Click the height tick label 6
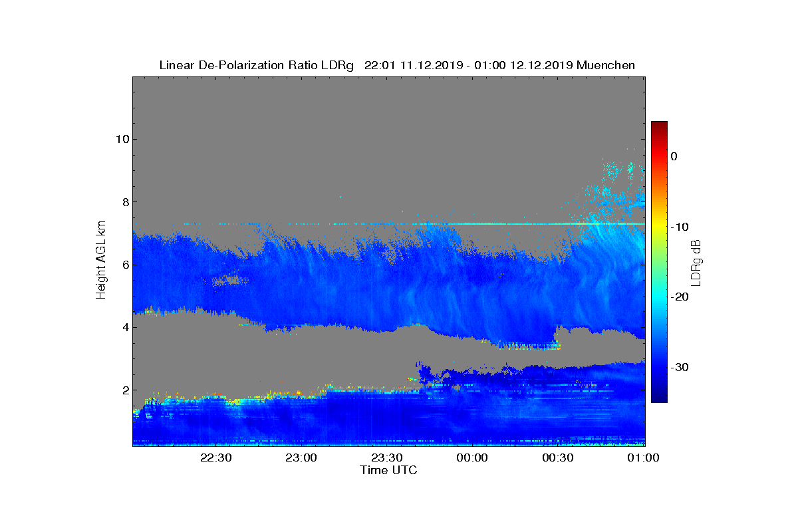The height and width of the screenshot is (532, 798). point(125,265)
